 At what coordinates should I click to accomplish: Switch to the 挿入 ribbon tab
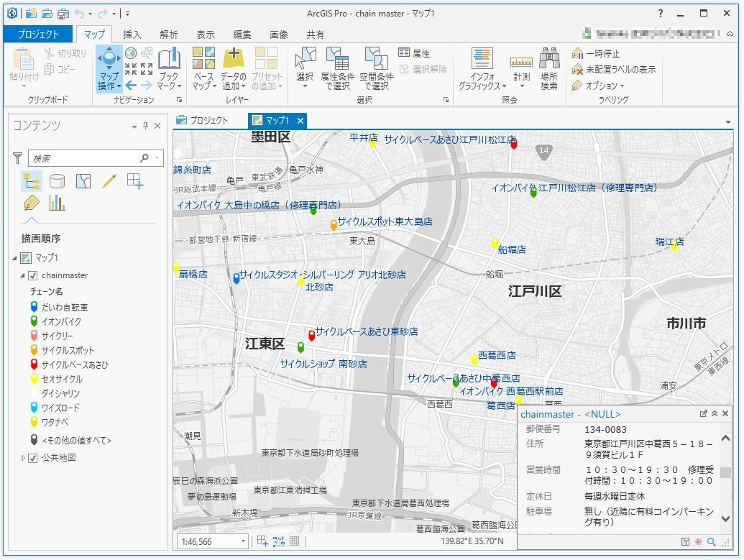tap(132, 35)
